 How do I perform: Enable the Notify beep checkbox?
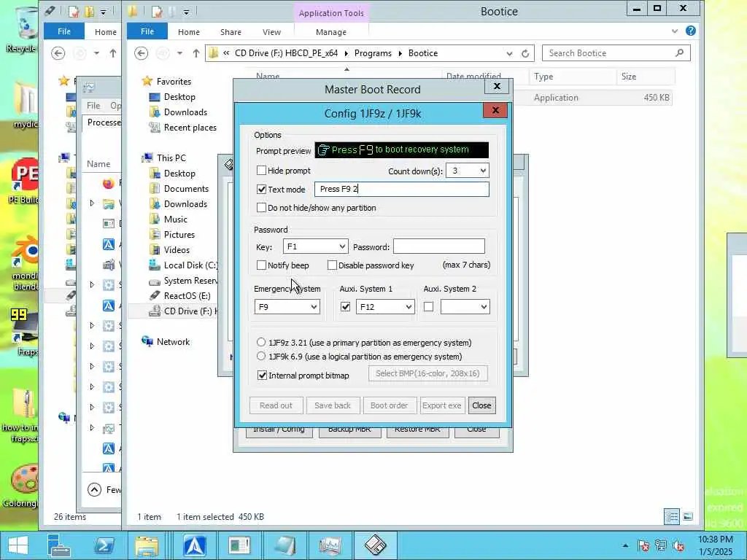coord(261,265)
